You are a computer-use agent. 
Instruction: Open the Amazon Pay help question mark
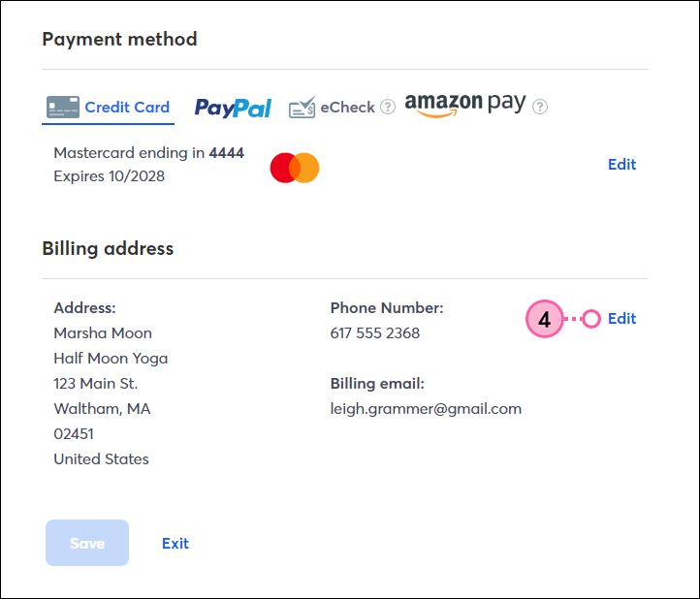pyautogui.click(x=540, y=107)
